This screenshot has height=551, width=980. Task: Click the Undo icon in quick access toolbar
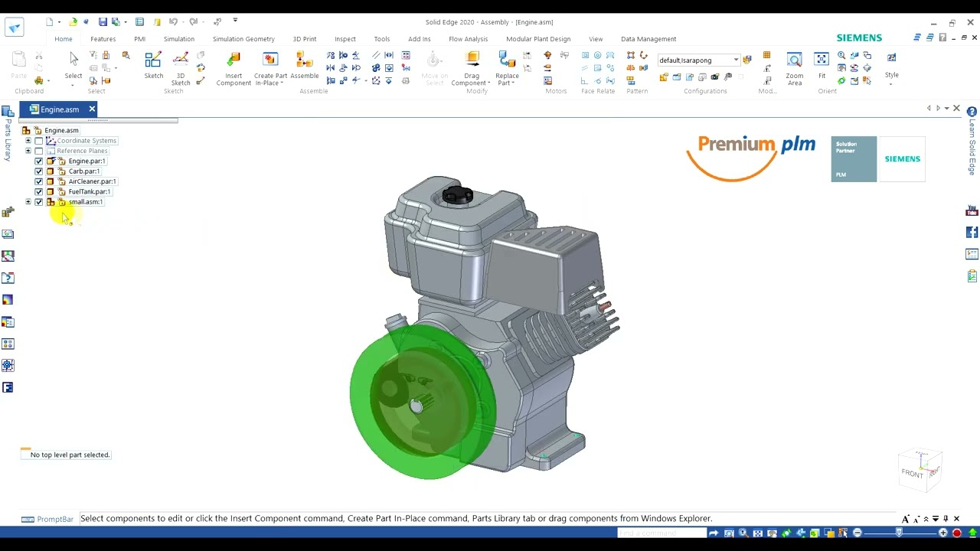coord(173,21)
